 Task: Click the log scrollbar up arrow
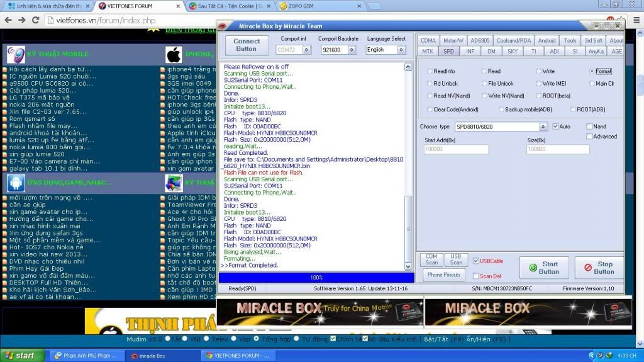pos(408,67)
